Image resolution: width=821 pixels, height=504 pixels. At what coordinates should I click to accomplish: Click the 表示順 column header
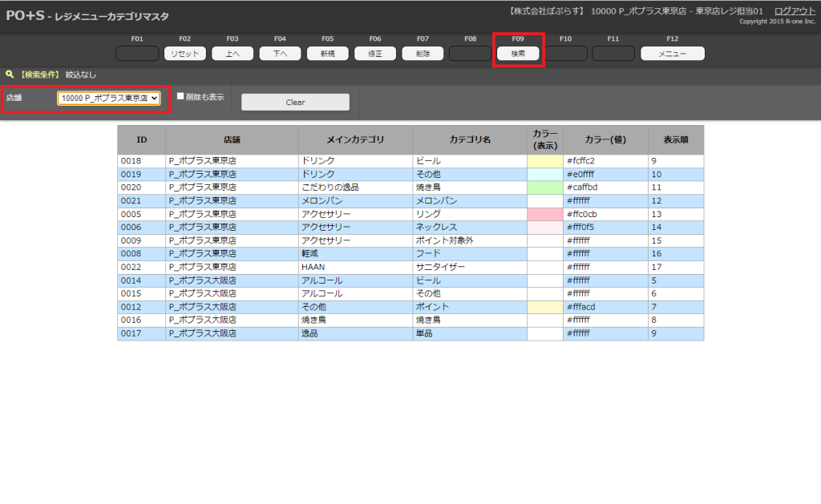point(675,139)
